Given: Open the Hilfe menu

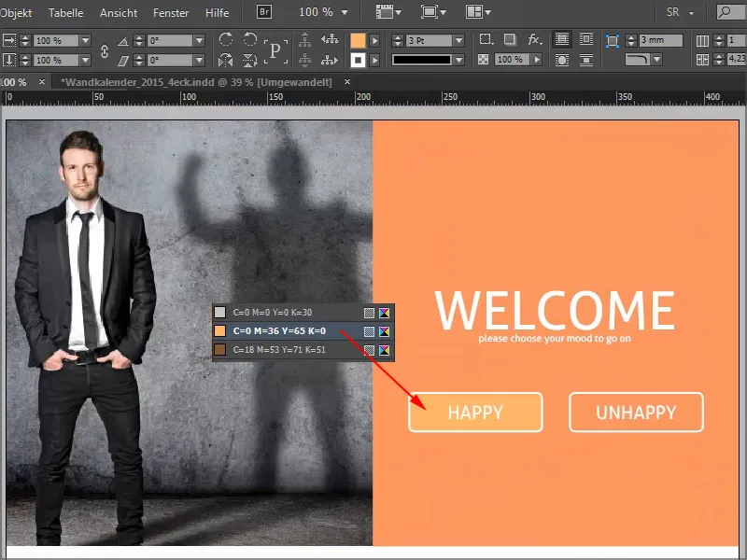Looking at the screenshot, I should click(217, 13).
